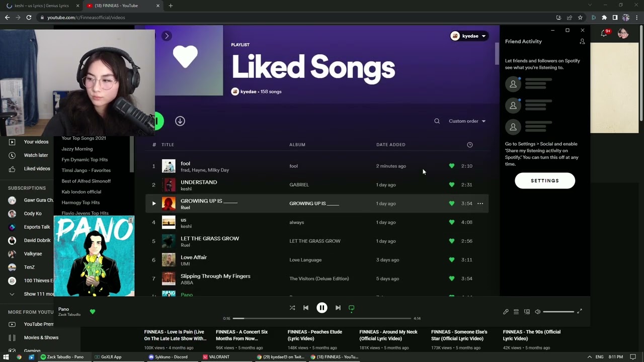644x362 pixels.
Task: Open the Windows Start menu
Action: (x=6, y=357)
